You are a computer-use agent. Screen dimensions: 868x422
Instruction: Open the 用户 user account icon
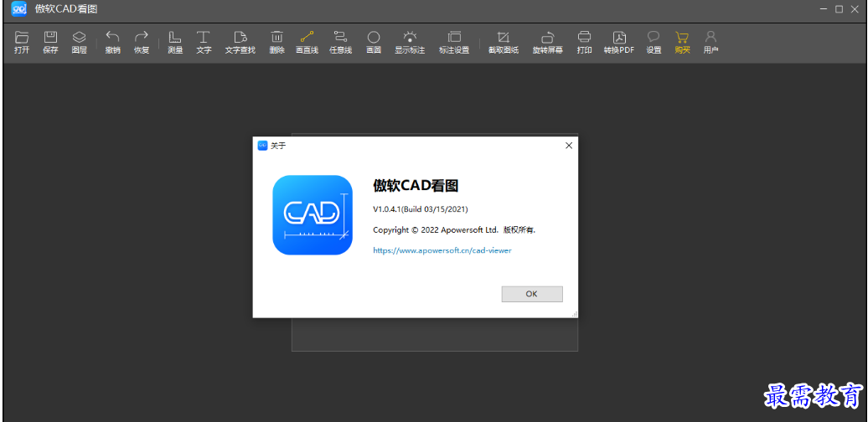coord(710,43)
